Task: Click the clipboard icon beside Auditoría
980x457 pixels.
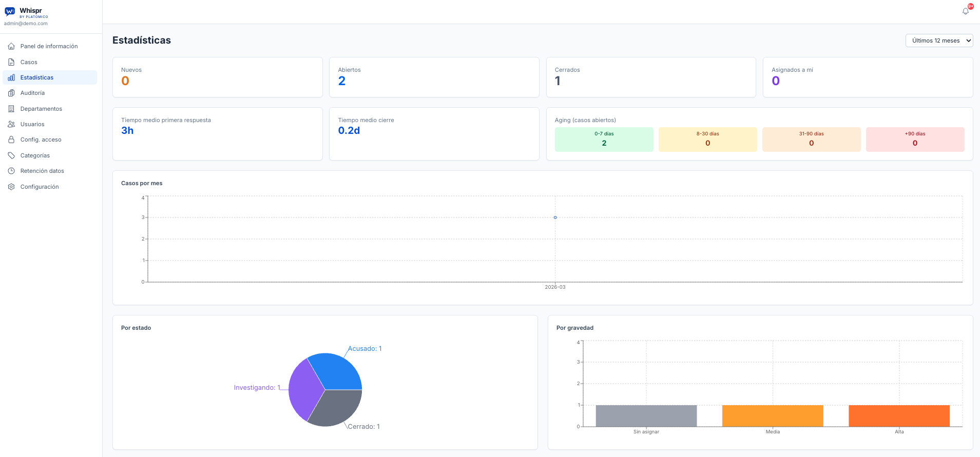Action: pos(11,93)
